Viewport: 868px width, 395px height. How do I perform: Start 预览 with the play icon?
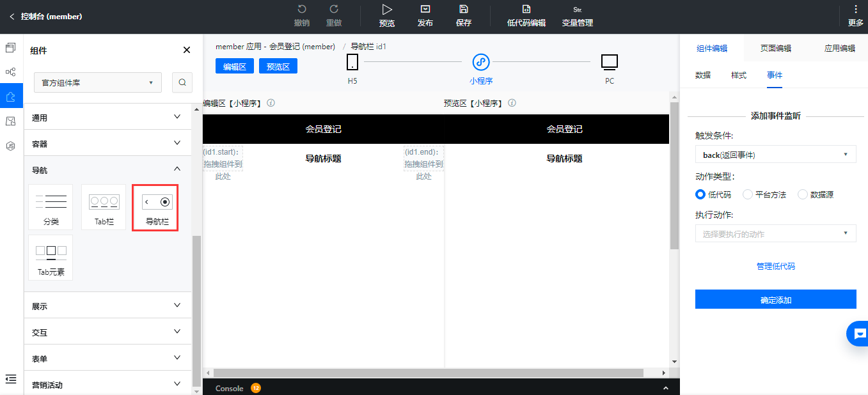tap(387, 10)
